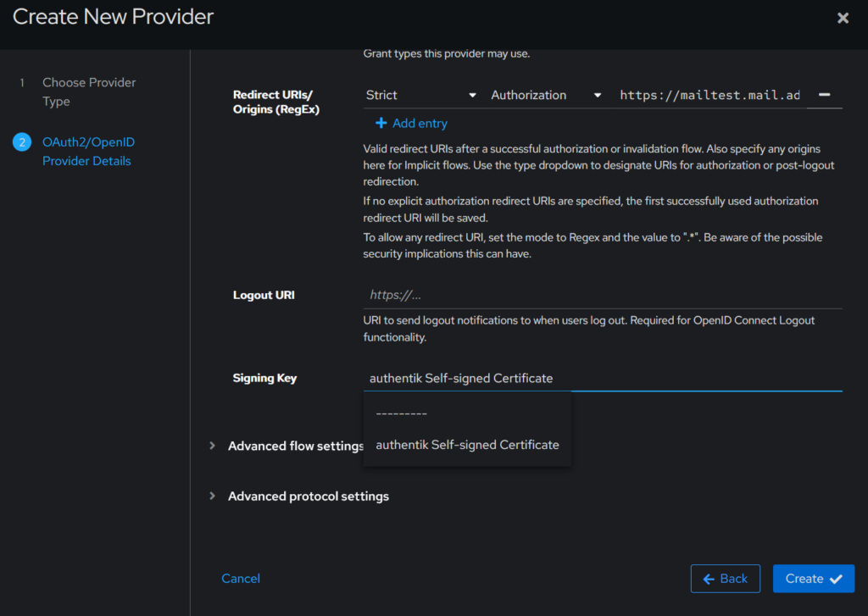Expand Advanced protocol settings section

coord(299,497)
